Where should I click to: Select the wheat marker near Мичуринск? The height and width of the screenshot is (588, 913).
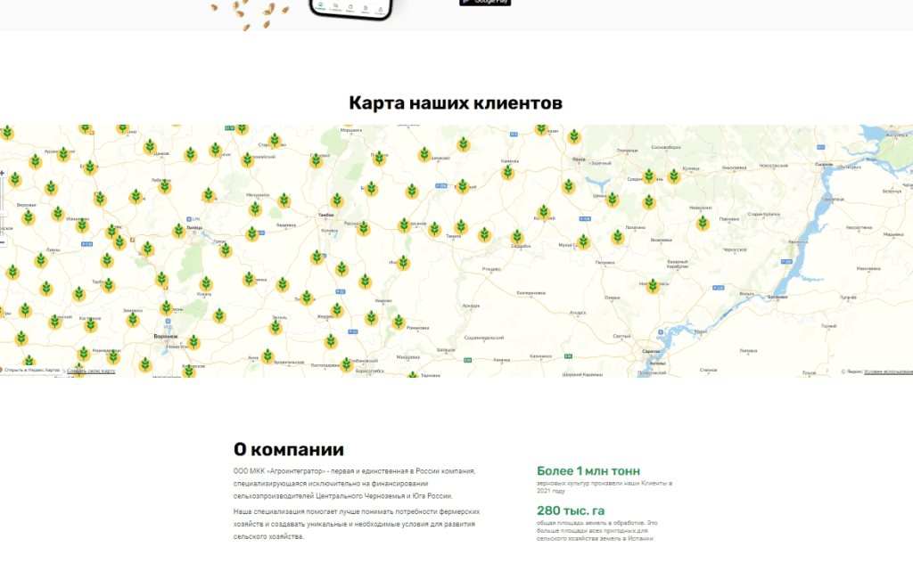click(255, 208)
